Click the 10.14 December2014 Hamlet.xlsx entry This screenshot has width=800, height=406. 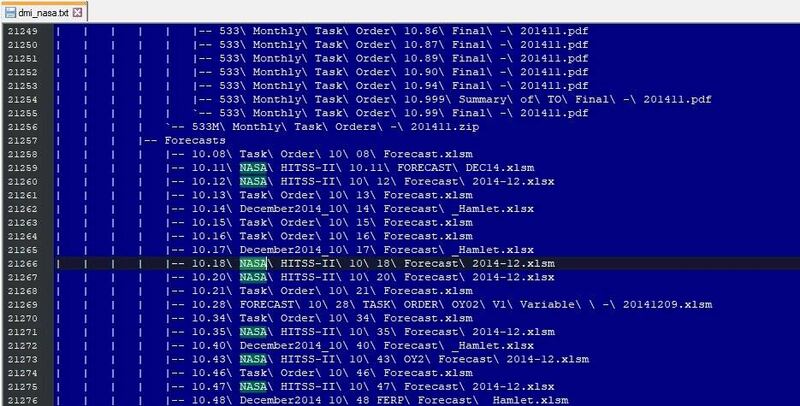pyautogui.click(x=363, y=209)
